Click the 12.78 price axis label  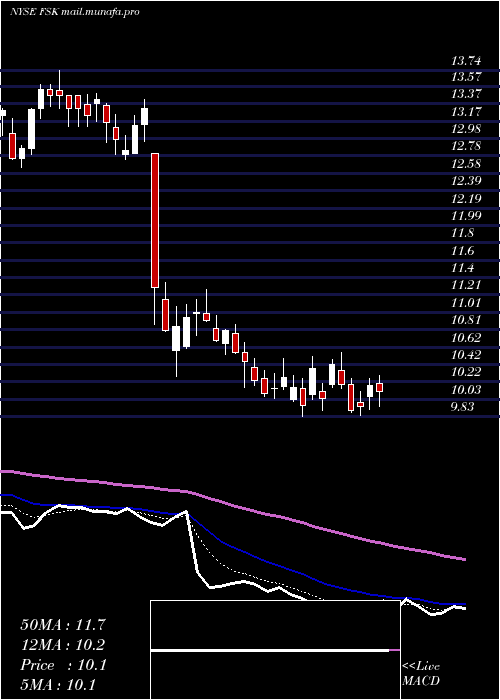click(467, 146)
